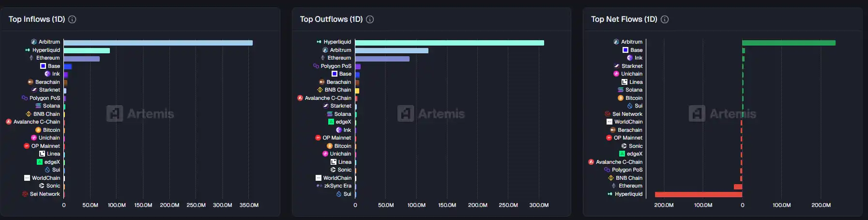Click the Starknet label in Top Net Flows
This screenshot has height=220, width=868.
(632, 66)
